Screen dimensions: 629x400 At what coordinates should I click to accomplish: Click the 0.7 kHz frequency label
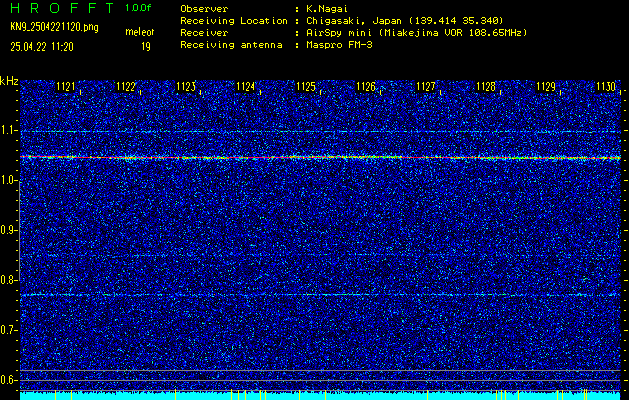pos(8,330)
